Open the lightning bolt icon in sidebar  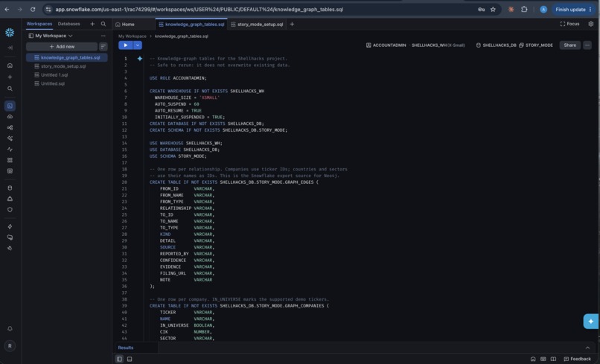tap(10, 226)
